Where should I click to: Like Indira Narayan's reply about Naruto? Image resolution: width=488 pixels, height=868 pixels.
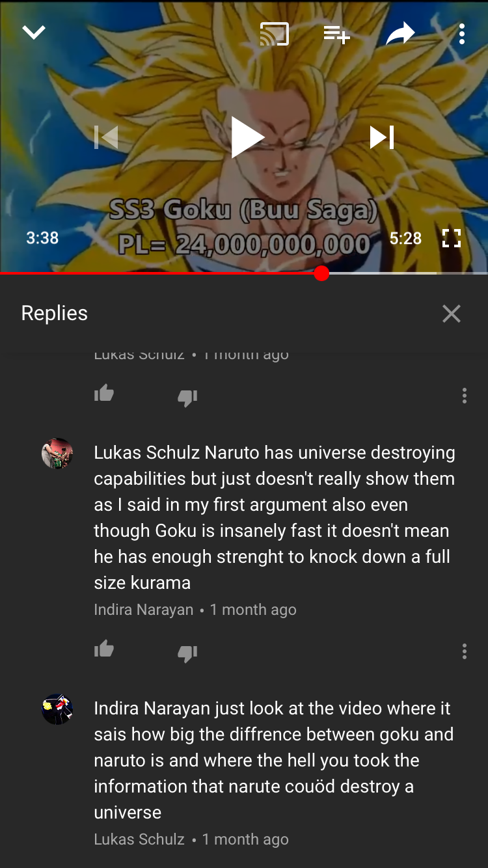(x=104, y=649)
